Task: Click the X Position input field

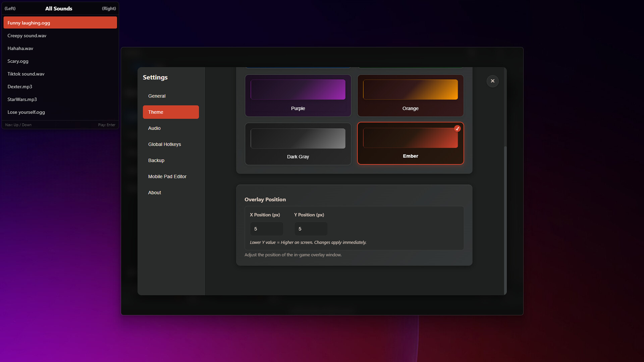Action: coord(266,229)
